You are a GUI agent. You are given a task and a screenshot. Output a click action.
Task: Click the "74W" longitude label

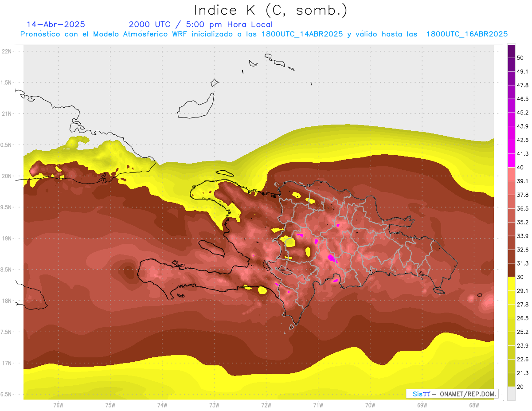[162, 405]
